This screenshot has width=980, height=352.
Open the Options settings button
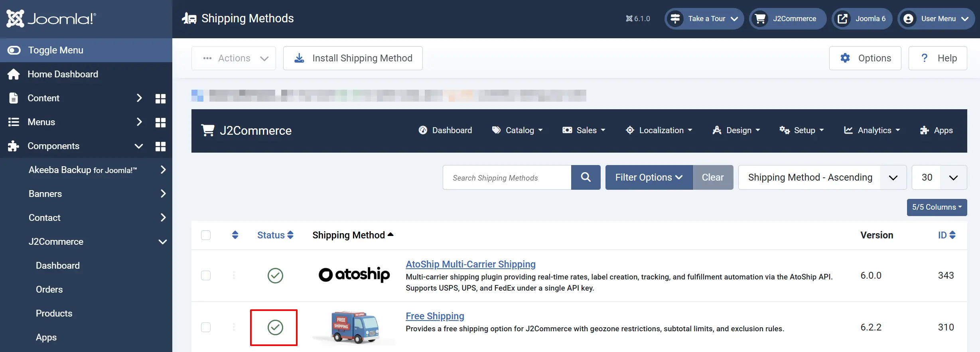(x=865, y=58)
